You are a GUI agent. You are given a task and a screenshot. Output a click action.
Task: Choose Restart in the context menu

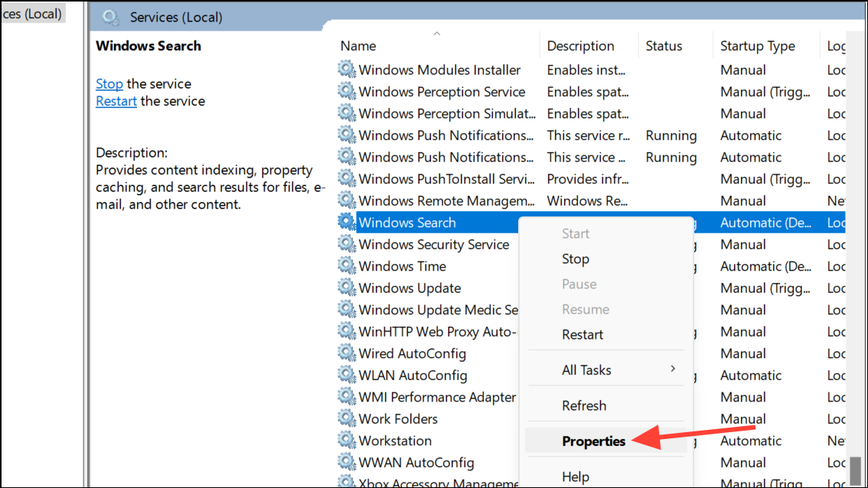click(606, 335)
